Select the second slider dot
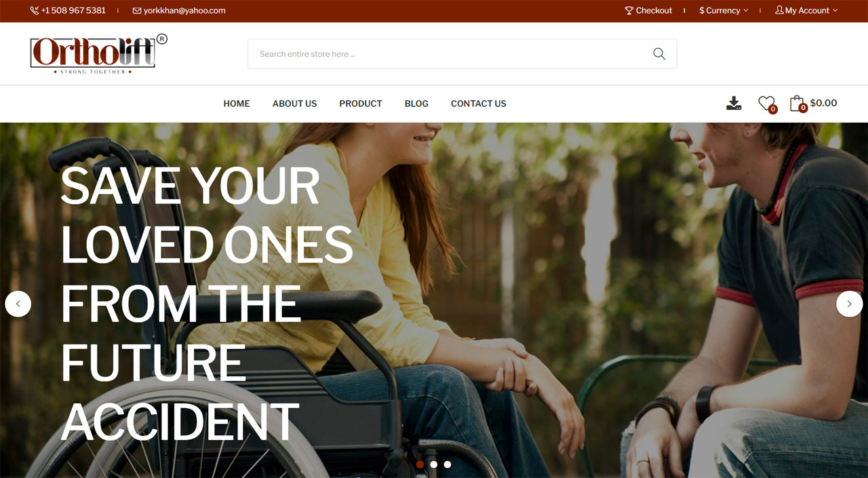Viewport: 868px width, 478px height. point(433,464)
